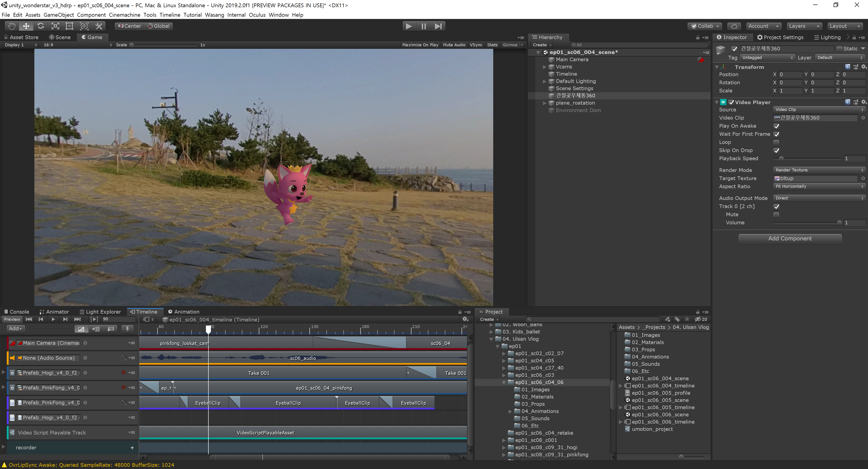Select the Move tool
Image resolution: width=868 pixels, height=469 pixels.
pyautogui.click(x=26, y=26)
